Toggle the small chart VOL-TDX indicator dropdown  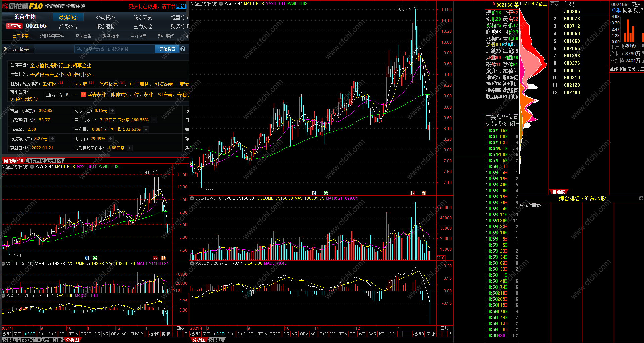pyautogui.click(x=3, y=264)
